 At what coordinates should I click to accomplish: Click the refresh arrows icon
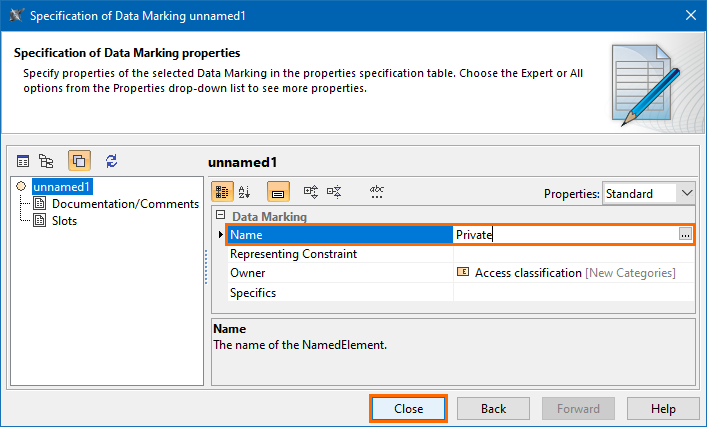[x=111, y=161]
